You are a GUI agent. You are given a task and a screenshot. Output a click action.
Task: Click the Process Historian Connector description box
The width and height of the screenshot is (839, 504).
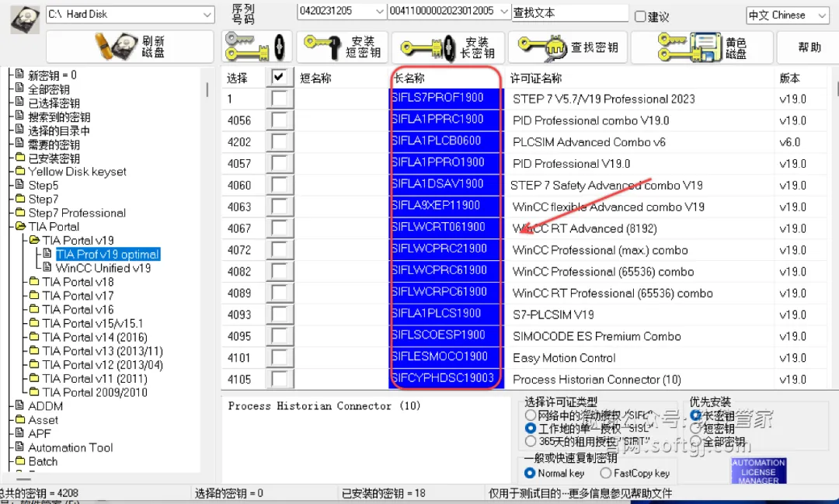coord(367,439)
